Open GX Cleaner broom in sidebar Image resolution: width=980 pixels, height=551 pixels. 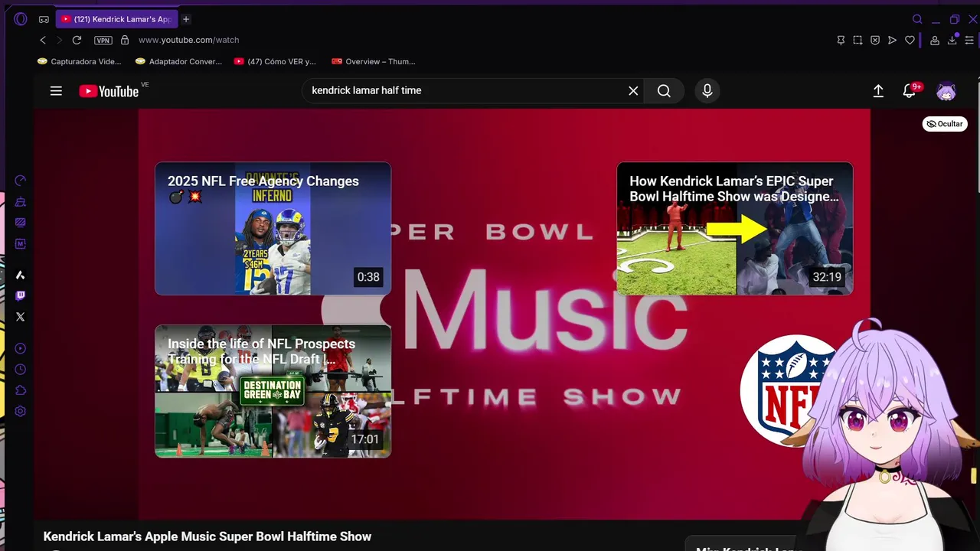[x=21, y=202]
